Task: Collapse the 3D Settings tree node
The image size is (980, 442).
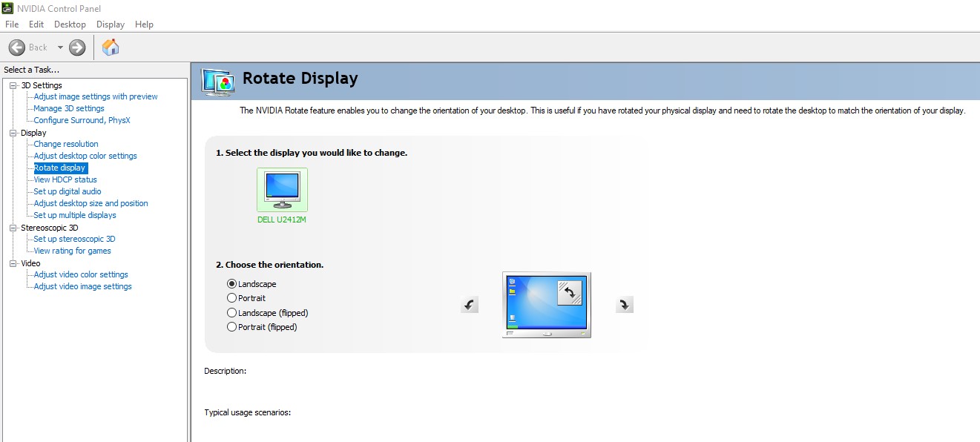Action: [13, 85]
